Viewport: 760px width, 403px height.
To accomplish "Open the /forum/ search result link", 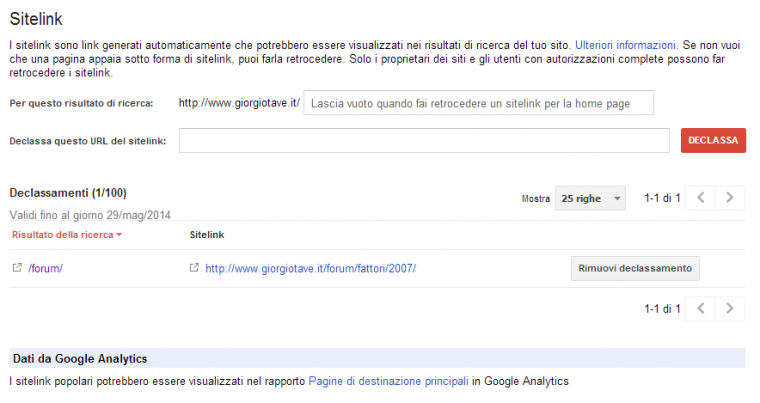I will coord(46,268).
